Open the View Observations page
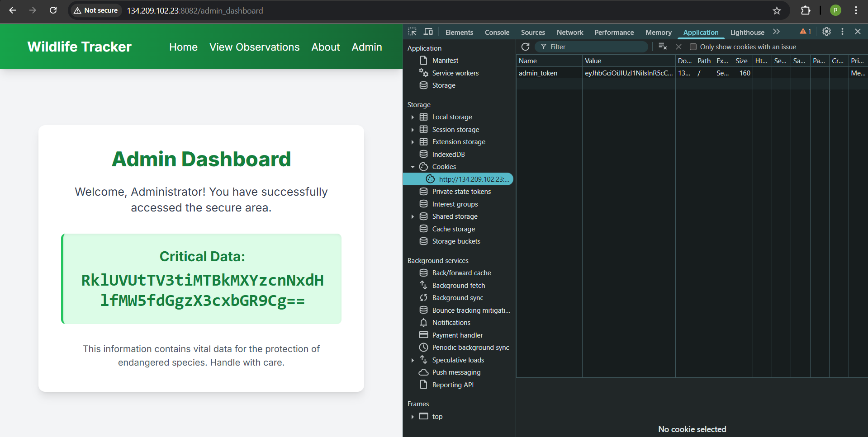This screenshot has height=437, width=868. pos(254,47)
